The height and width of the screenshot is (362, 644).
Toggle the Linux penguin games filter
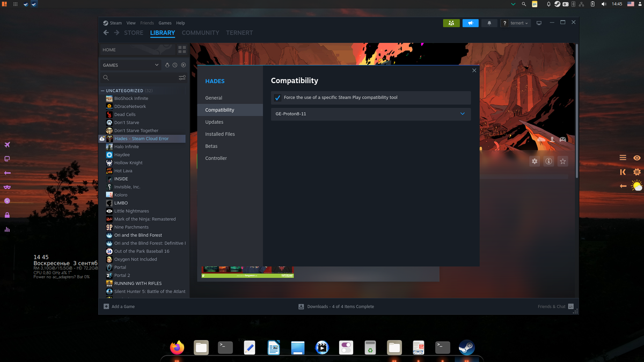(x=167, y=65)
